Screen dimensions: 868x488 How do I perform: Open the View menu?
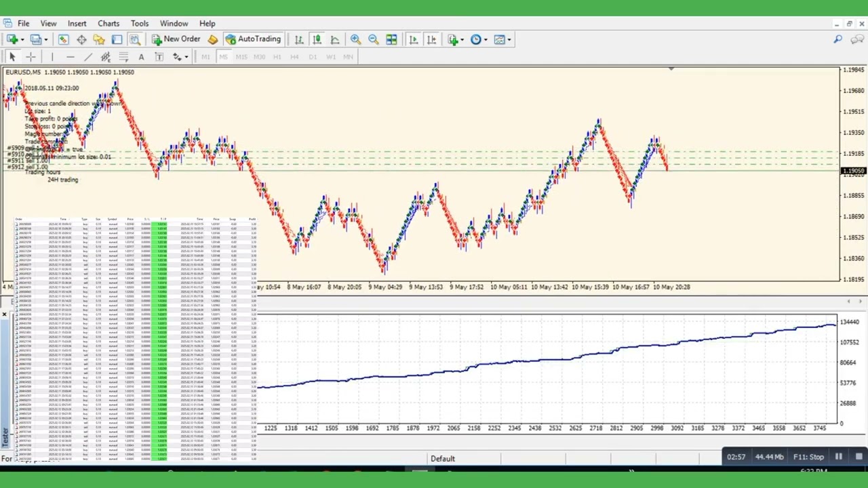tap(48, 23)
